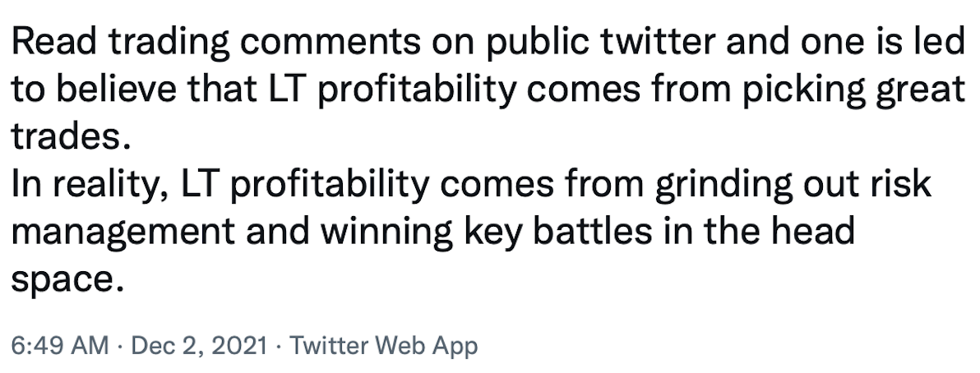The width and height of the screenshot is (980, 373).
Task: Click the Twitter Web App source link
Action: [383, 346]
